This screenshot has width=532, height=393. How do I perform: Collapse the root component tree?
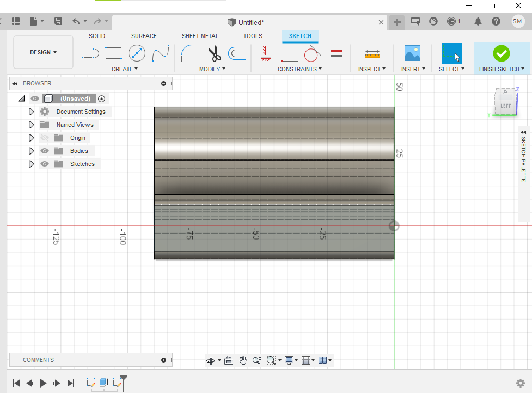pyautogui.click(x=22, y=99)
